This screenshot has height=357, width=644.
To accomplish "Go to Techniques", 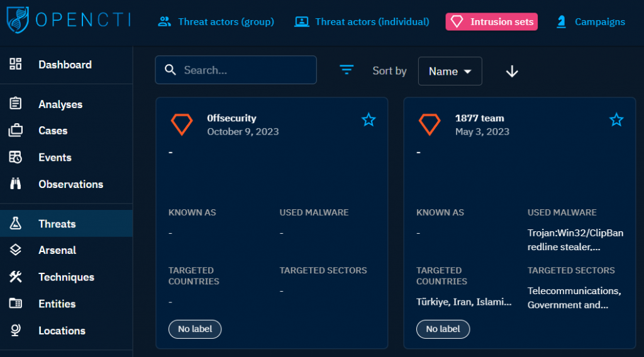I will (66, 277).
